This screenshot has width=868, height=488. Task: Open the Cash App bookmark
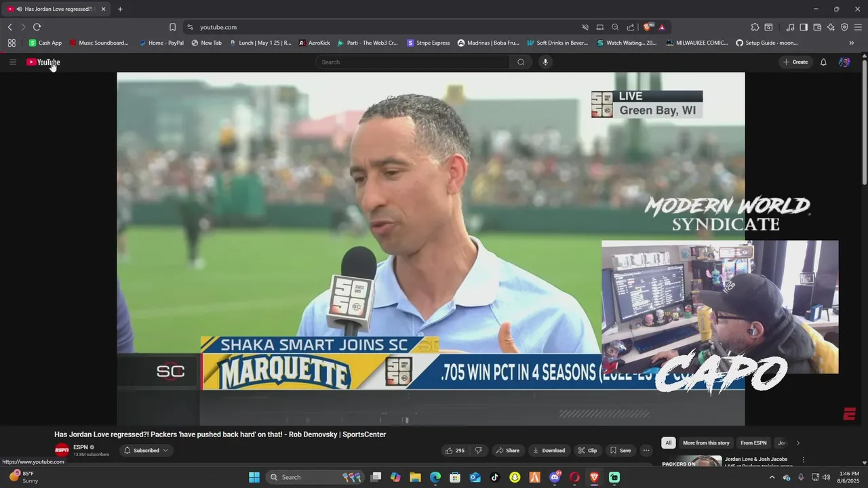coord(45,43)
